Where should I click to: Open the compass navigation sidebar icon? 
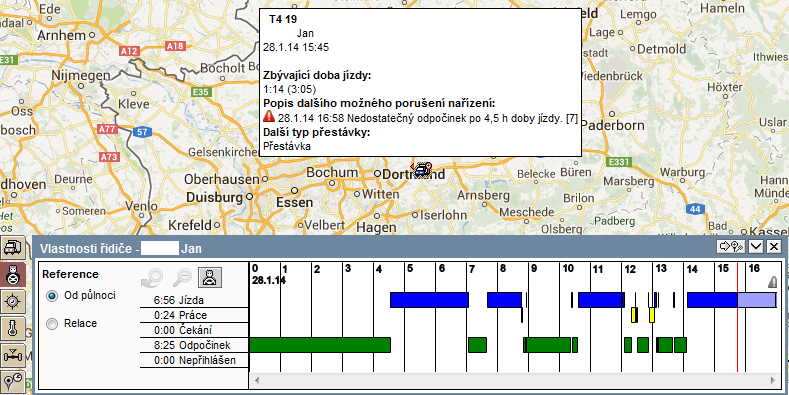pos(12,302)
